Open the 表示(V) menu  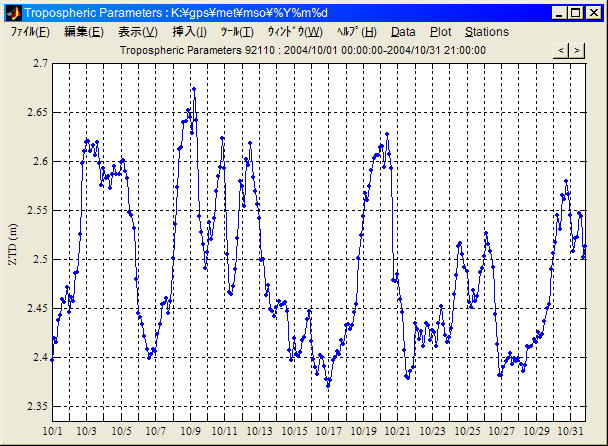point(138,32)
